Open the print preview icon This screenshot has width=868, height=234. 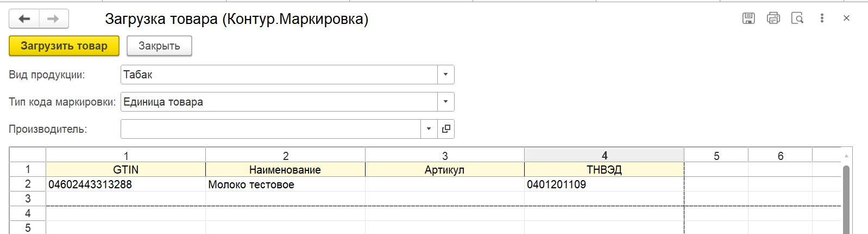tap(797, 18)
